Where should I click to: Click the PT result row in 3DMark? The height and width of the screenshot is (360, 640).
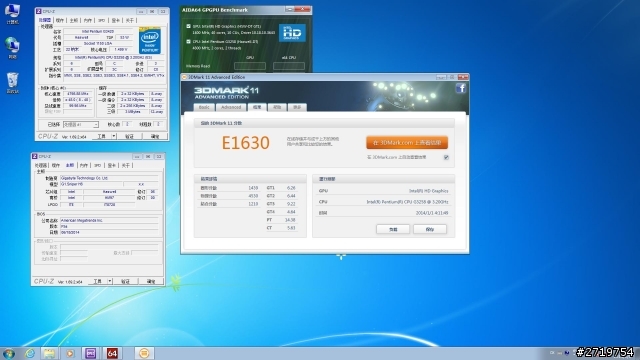(x=281, y=220)
